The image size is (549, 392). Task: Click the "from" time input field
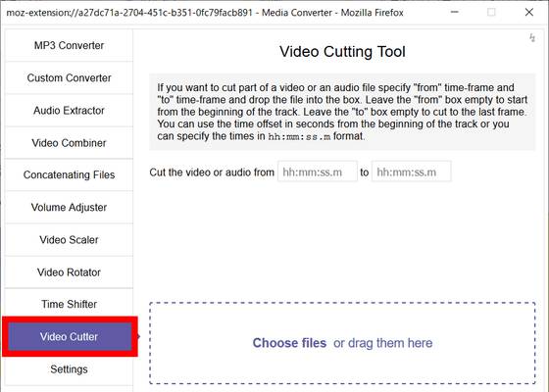coord(318,171)
